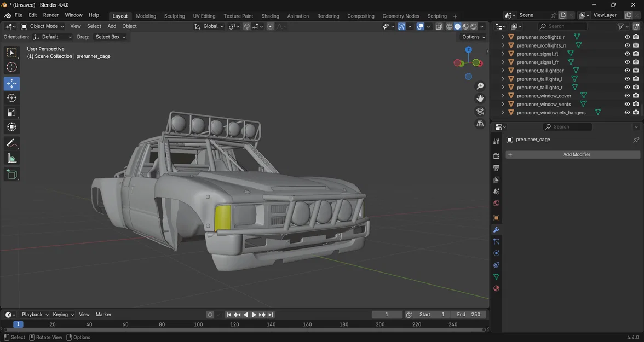Expand the prerunner_rooflights_r tree item
Viewport: 644px width, 342px height.
click(x=503, y=37)
